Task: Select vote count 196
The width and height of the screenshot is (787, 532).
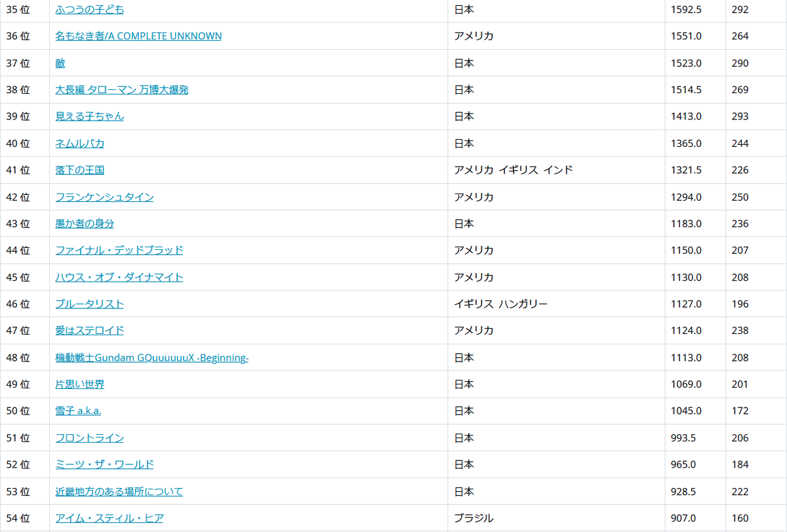Action: tap(740, 304)
